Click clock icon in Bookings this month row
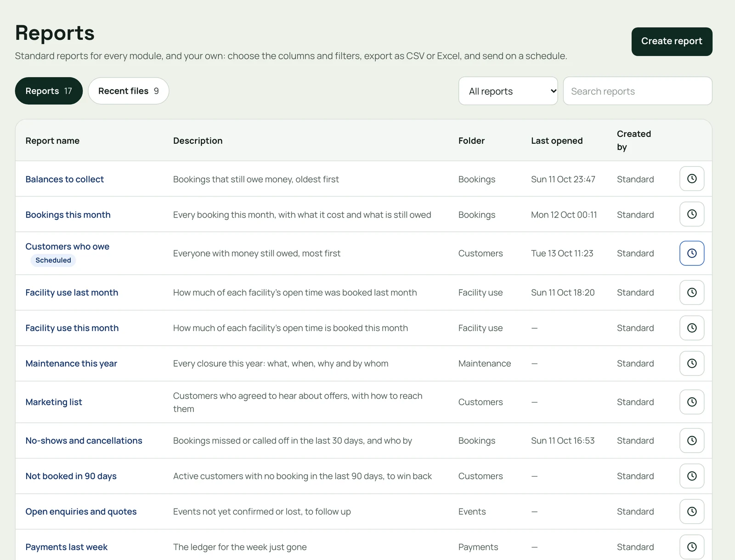The height and width of the screenshot is (560, 735). (692, 214)
